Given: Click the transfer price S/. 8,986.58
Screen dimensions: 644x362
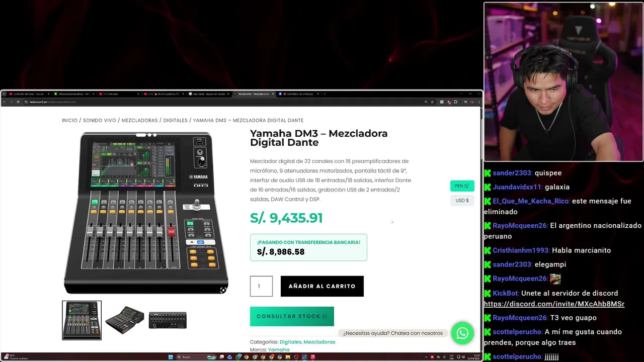Looking at the screenshot, I should pos(281,252).
